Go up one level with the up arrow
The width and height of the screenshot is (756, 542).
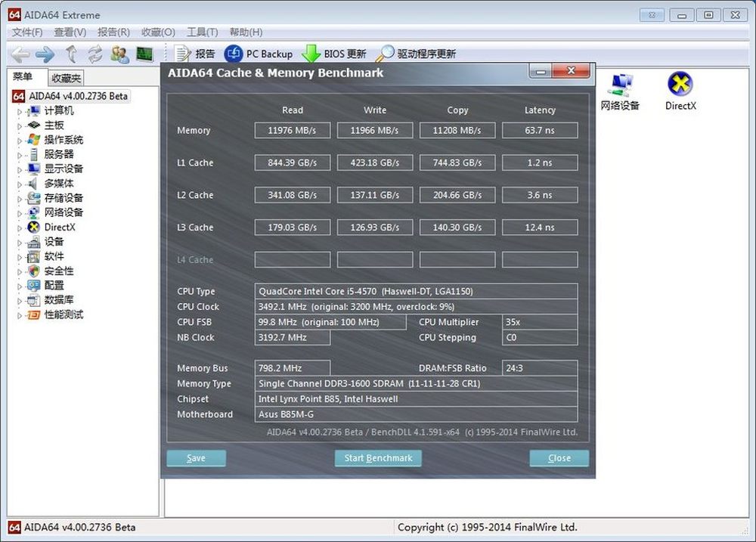tap(71, 54)
